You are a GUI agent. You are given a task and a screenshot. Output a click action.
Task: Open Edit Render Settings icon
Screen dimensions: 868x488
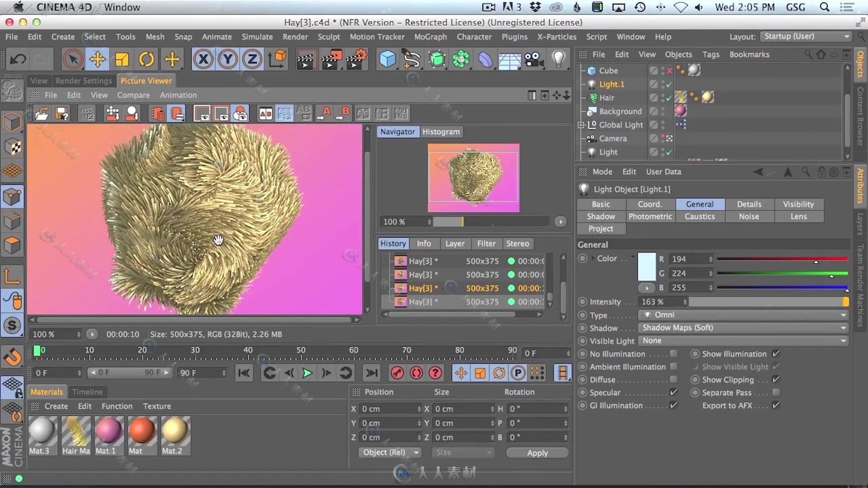click(x=356, y=59)
